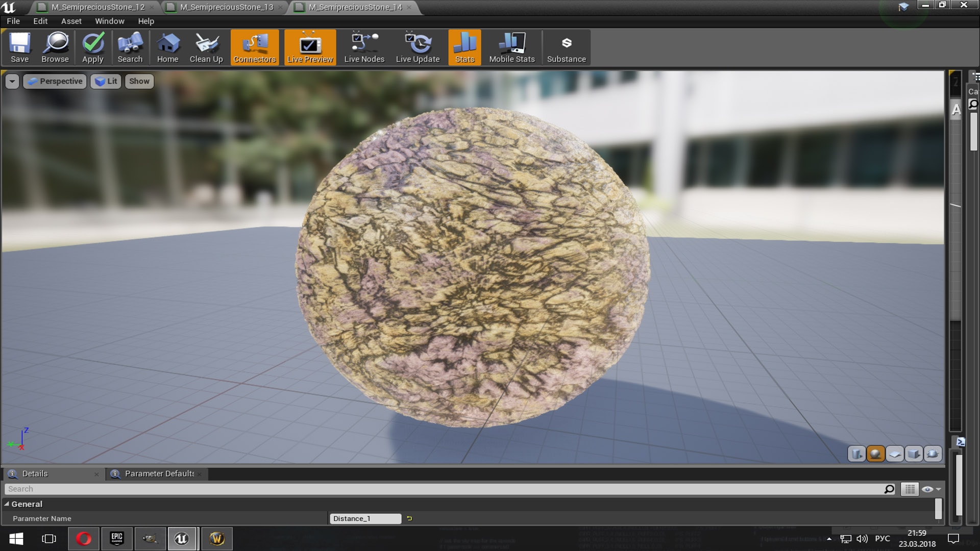The height and width of the screenshot is (551, 980).
Task: Collapse the General section in Details
Action: 8,504
